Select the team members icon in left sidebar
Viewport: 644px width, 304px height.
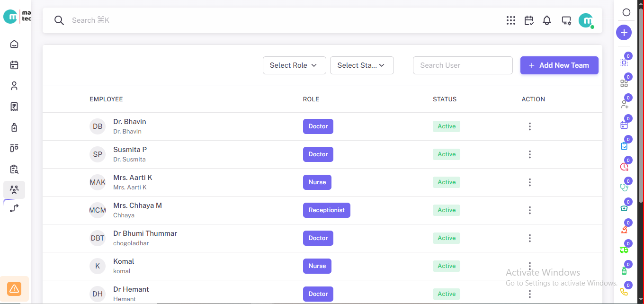coord(14,190)
